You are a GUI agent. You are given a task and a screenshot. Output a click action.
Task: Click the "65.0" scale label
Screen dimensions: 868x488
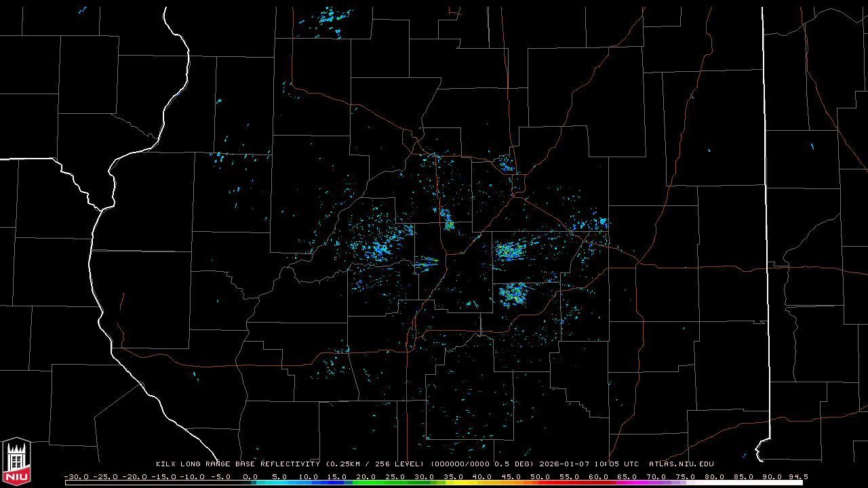627,476
